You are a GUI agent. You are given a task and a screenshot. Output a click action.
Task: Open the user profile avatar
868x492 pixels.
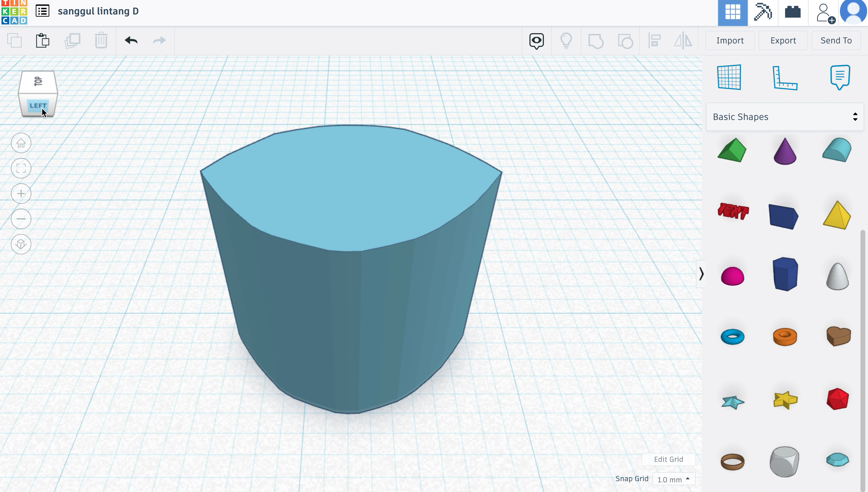coord(854,12)
